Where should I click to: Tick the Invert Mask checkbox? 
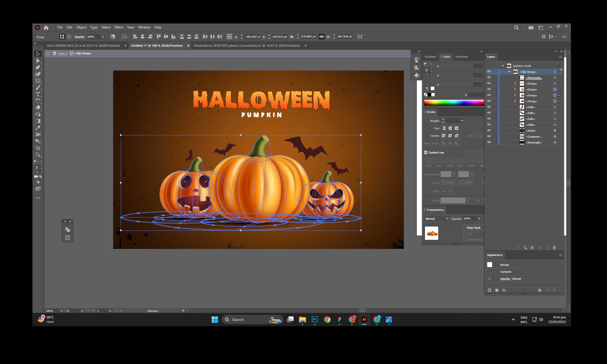click(465, 239)
